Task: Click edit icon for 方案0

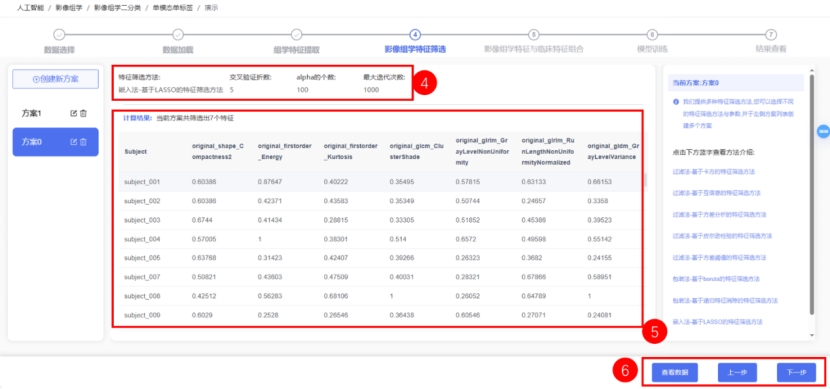Action: tap(74, 142)
